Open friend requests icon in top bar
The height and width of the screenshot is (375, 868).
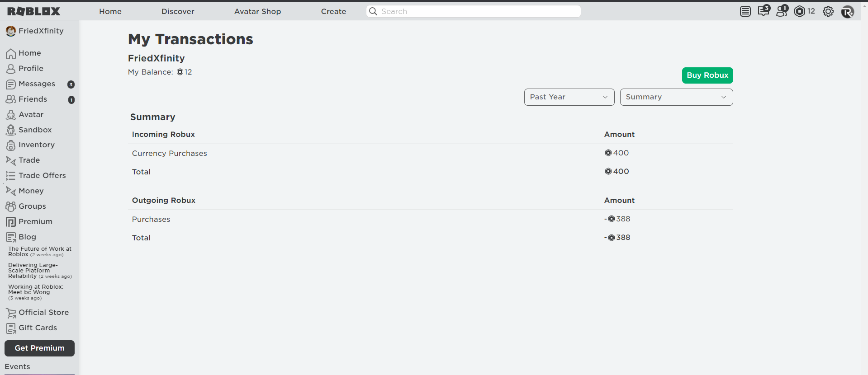[782, 11]
